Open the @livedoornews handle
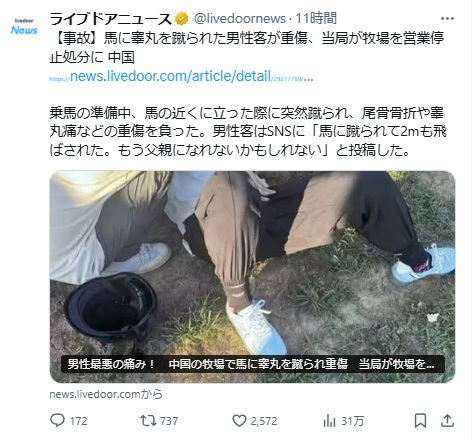Screen dimensions: 472x440 240,19
